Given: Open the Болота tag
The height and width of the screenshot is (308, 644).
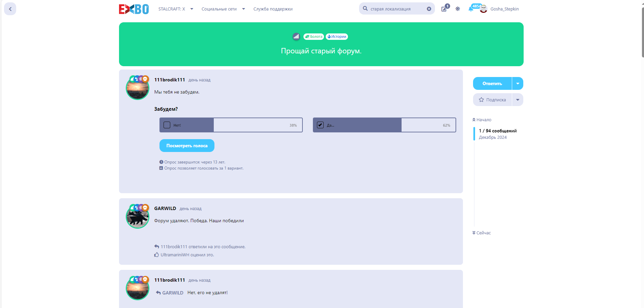Looking at the screenshot, I should tap(314, 36).
